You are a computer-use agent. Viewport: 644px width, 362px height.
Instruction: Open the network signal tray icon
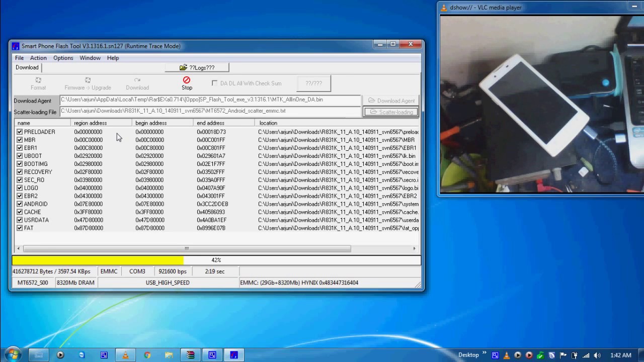point(586,355)
